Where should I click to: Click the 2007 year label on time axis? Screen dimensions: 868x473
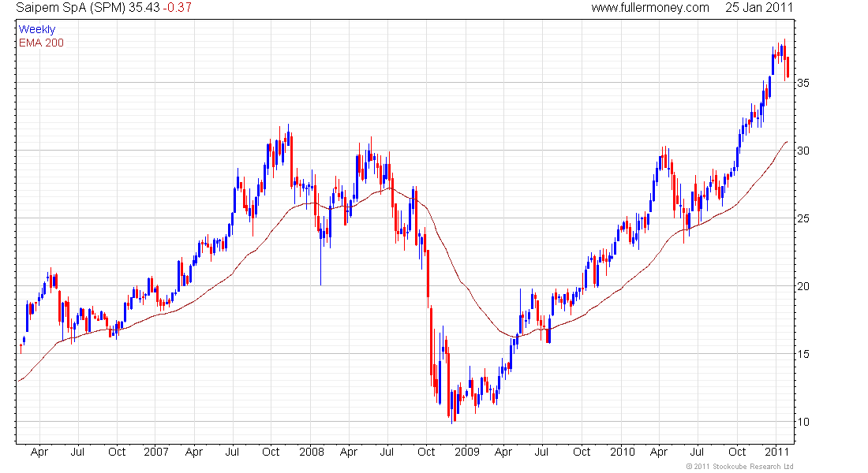point(156,452)
